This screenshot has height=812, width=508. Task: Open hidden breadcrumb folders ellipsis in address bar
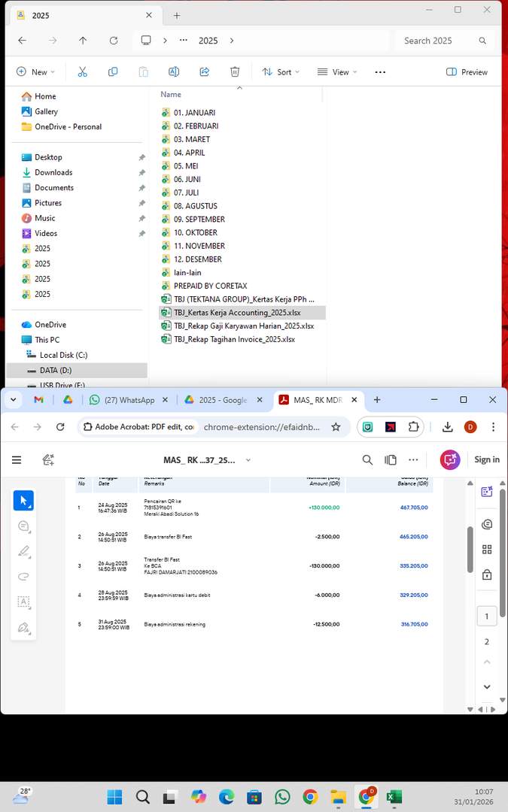click(x=184, y=41)
